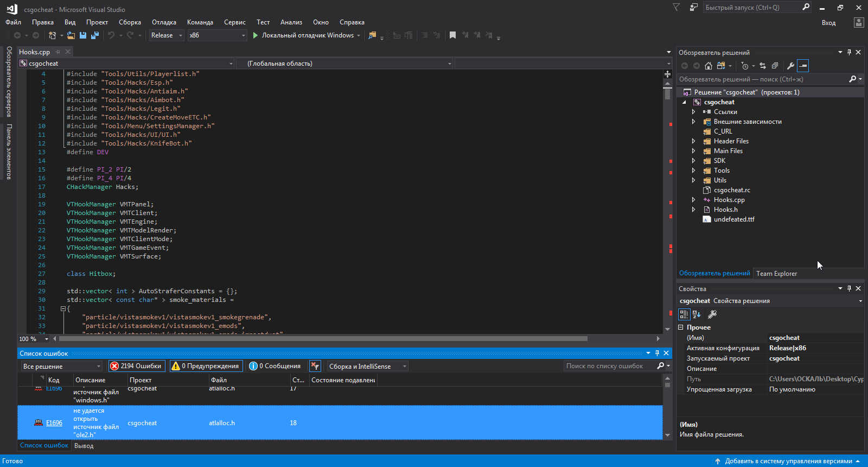The width and height of the screenshot is (868, 467).
Task: Open the Сервис menu
Action: (235, 22)
